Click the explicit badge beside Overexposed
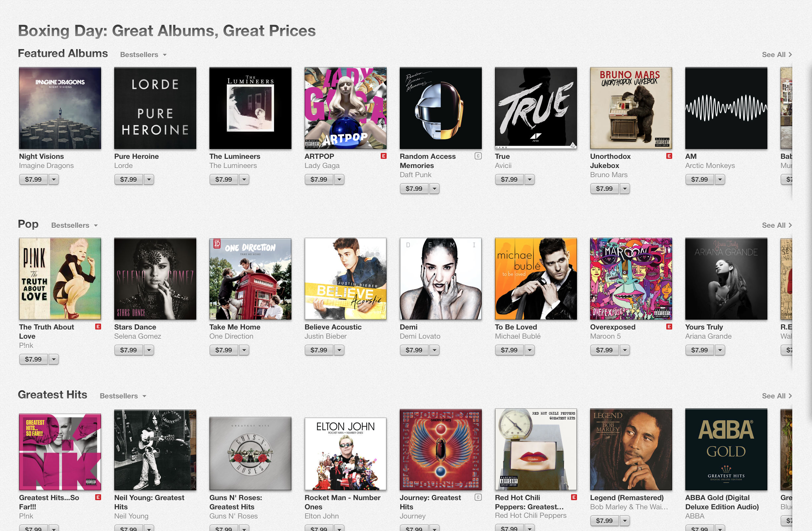 click(x=669, y=327)
